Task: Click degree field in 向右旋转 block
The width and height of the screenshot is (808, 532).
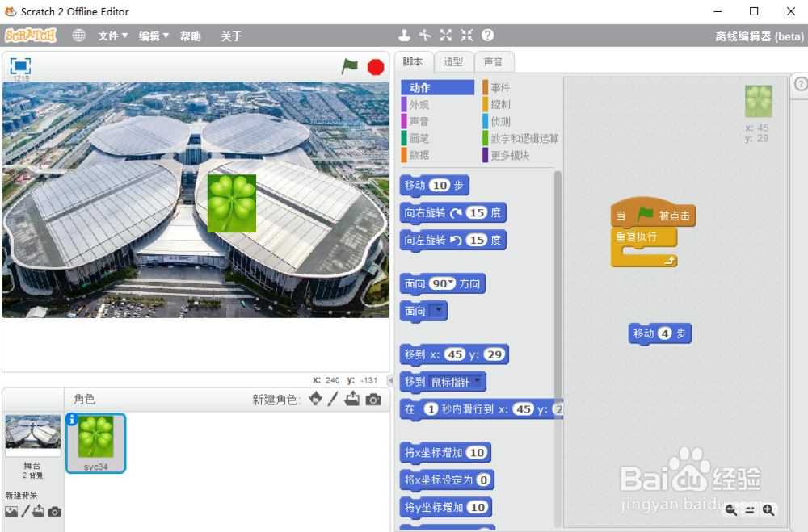Action: click(x=477, y=212)
